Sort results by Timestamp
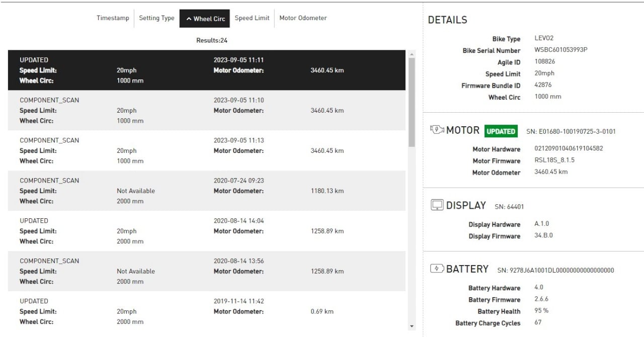Viewport: 644px width, 337px height. (x=113, y=18)
